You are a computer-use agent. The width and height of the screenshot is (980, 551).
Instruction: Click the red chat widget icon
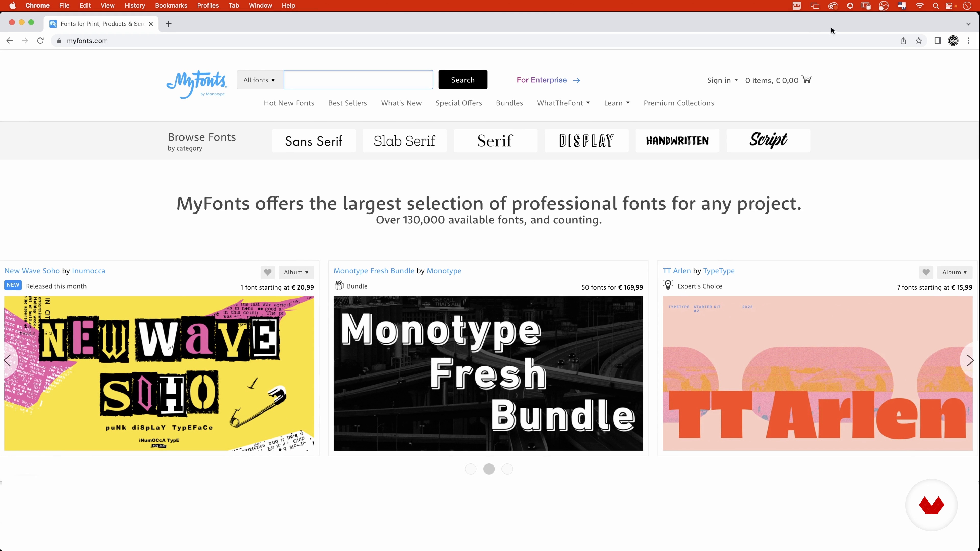click(x=931, y=505)
